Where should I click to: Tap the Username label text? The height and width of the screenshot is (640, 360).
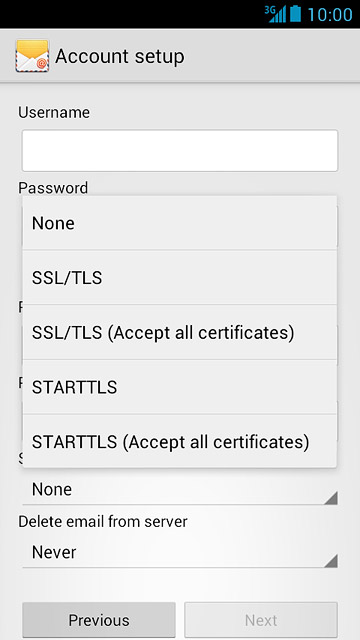pos(54,112)
